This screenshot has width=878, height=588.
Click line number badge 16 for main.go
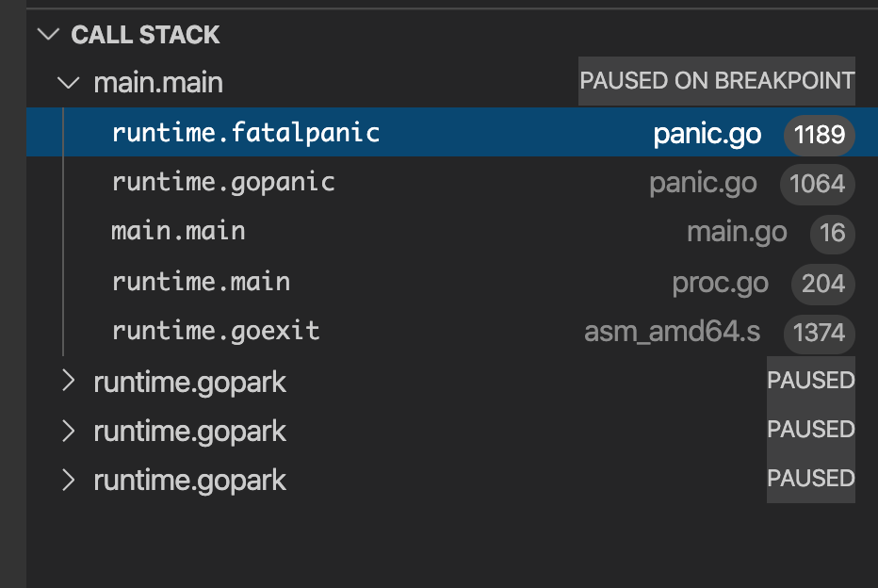tap(832, 233)
